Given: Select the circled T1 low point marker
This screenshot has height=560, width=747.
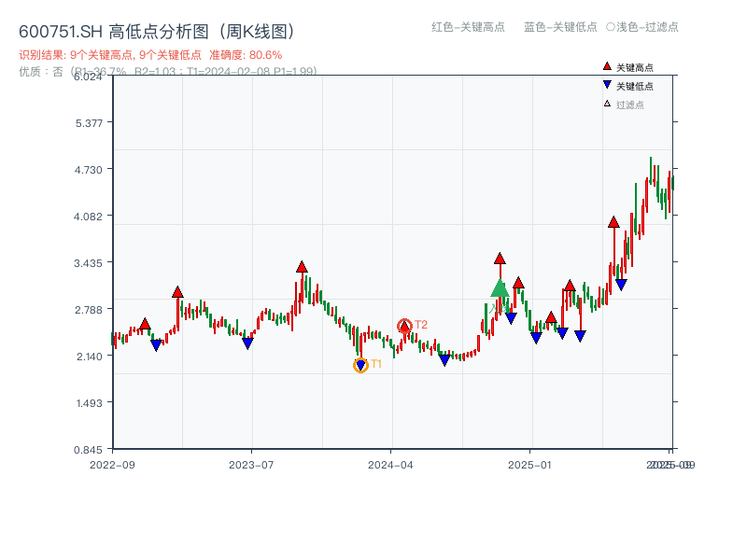Looking at the screenshot, I should 360,364.
